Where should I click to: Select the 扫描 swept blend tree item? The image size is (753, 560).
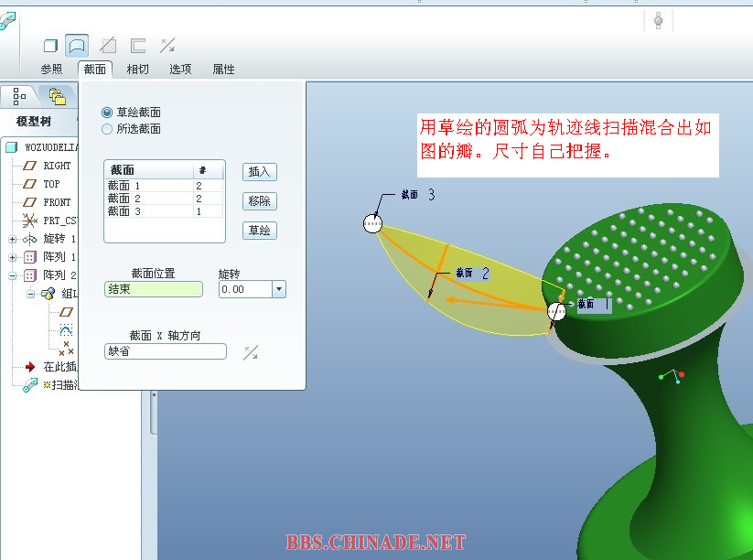(x=50, y=385)
